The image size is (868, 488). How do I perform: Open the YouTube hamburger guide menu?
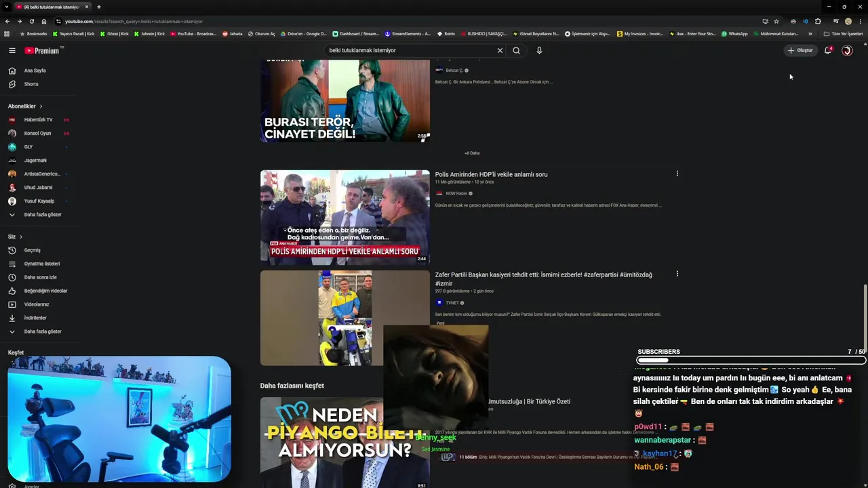click(x=12, y=50)
